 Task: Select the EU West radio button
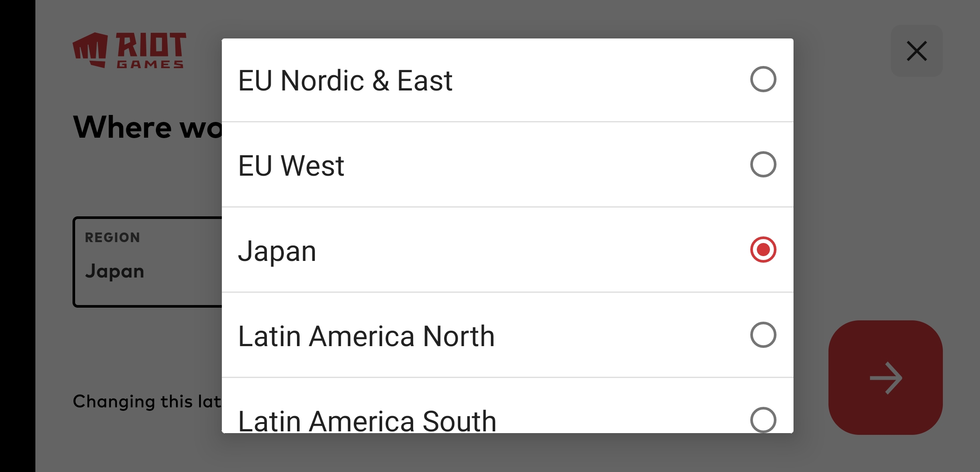point(763,165)
